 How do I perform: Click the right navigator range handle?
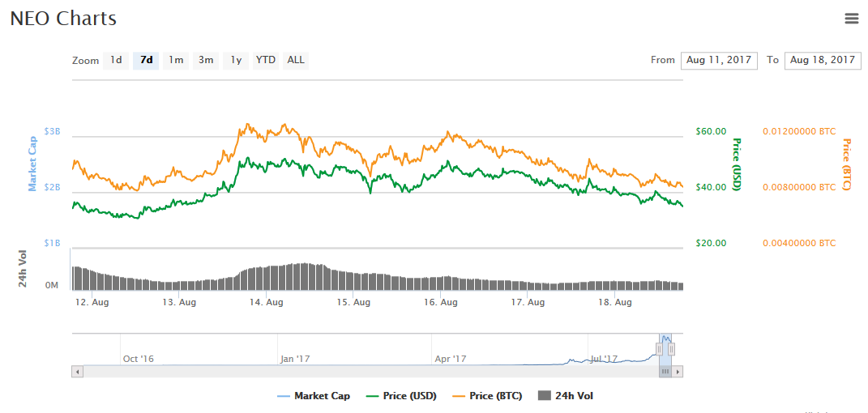(x=672, y=349)
